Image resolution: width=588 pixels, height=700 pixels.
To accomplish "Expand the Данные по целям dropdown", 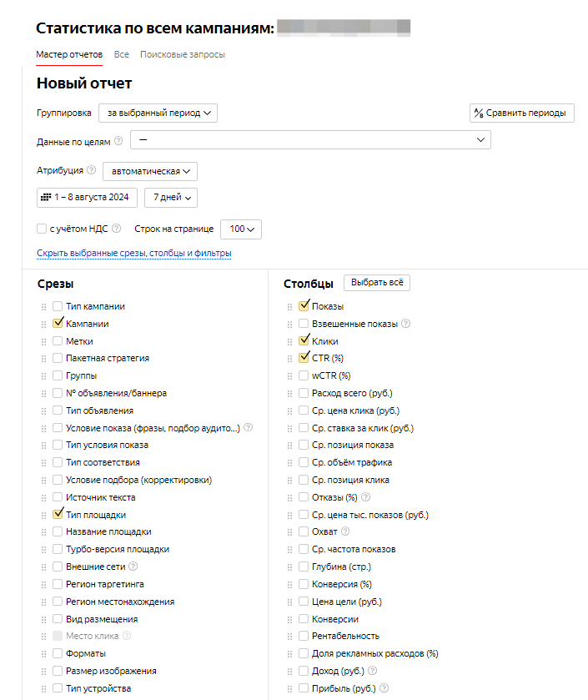I will coord(310,139).
